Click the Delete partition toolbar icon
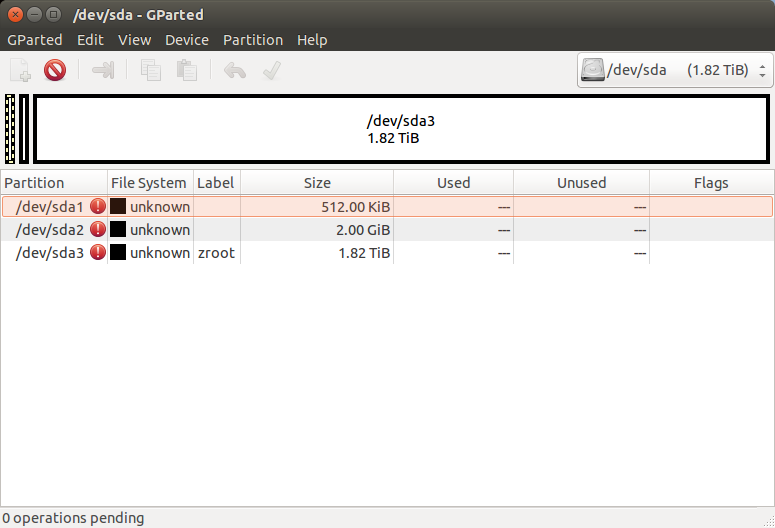The image size is (775, 528). pyautogui.click(x=55, y=70)
